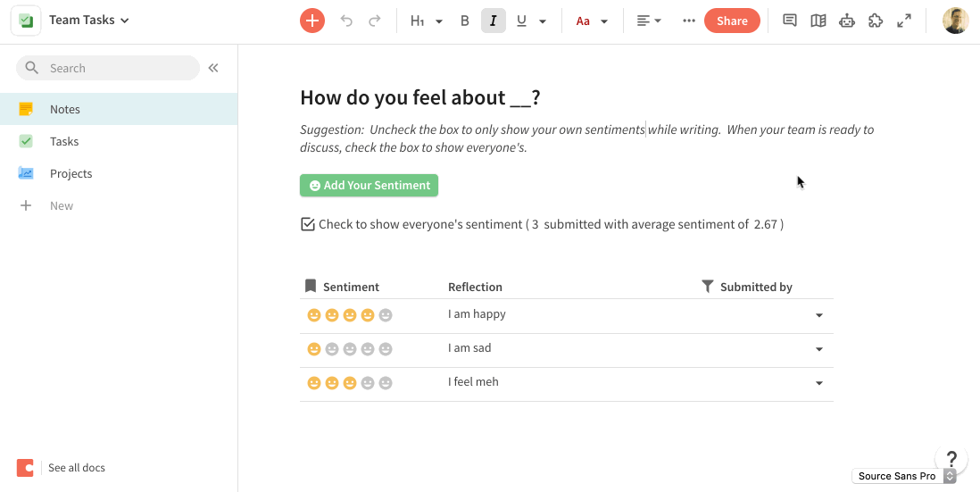Click the undo arrow icon
This screenshot has height=492, width=980.
click(346, 21)
